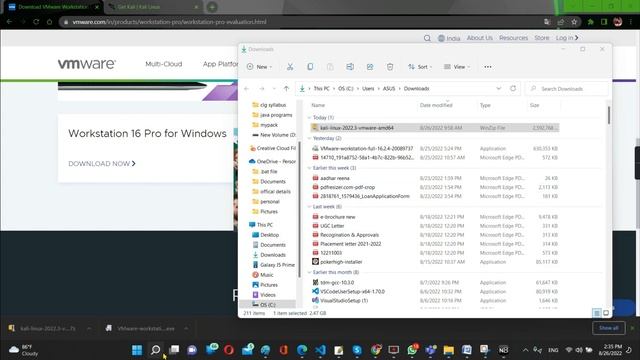Switch to Download VMware Workstation tab

point(53,7)
